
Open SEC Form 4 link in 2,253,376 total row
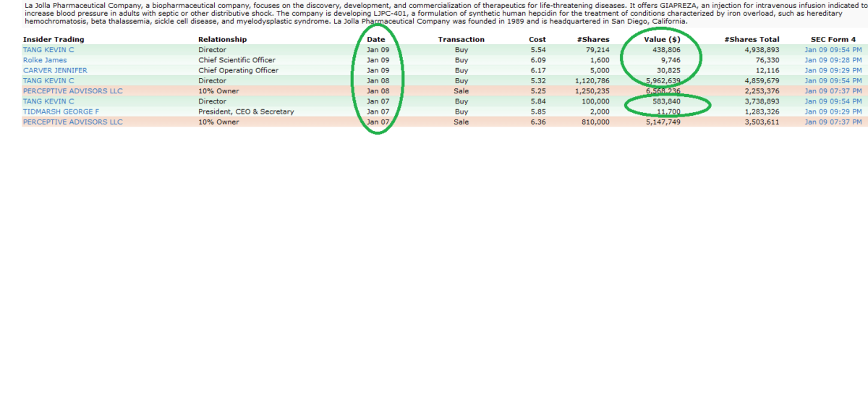[833, 91]
